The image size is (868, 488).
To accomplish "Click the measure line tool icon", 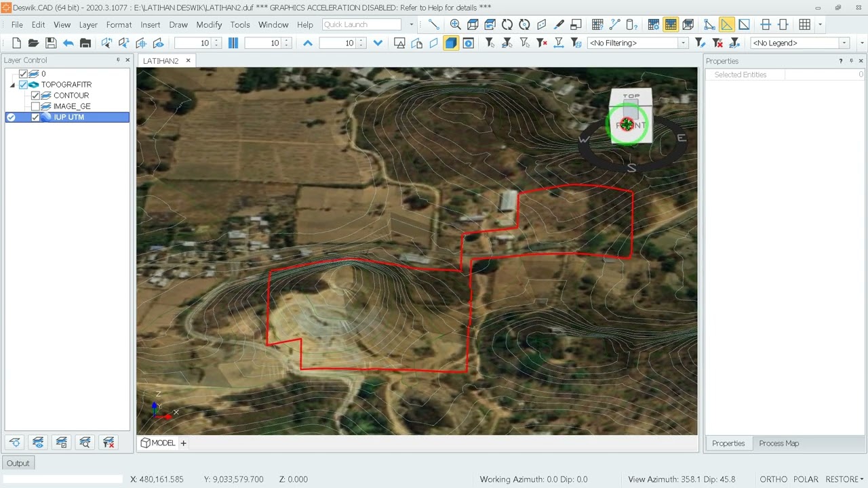I will click(x=434, y=24).
